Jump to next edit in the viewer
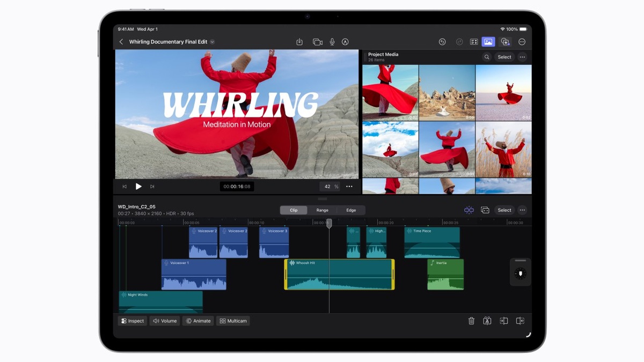644x362 pixels. (152, 187)
